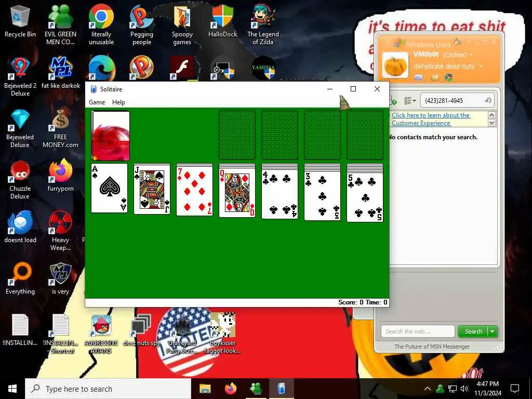532x399 pixels.
Task: Click the Solitaire stock deck card back
Action: [x=111, y=136]
